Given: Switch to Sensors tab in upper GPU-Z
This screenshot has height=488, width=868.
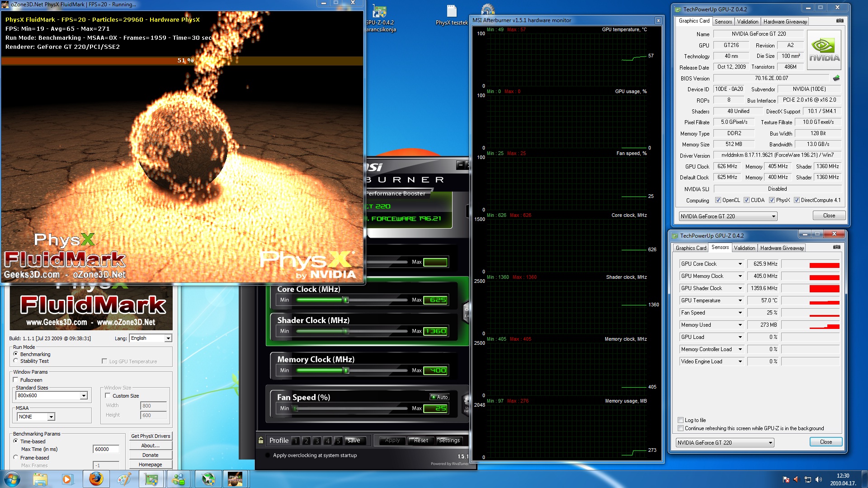Looking at the screenshot, I should coord(723,22).
